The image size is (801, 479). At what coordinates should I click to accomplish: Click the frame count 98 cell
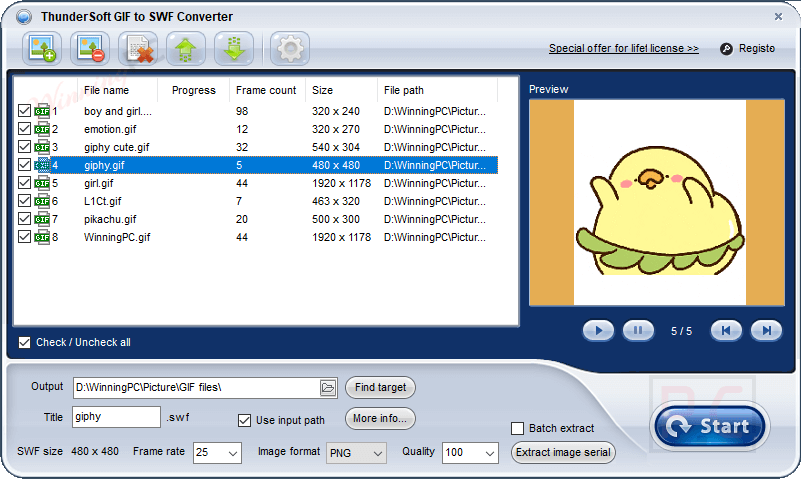(x=242, y=111)
